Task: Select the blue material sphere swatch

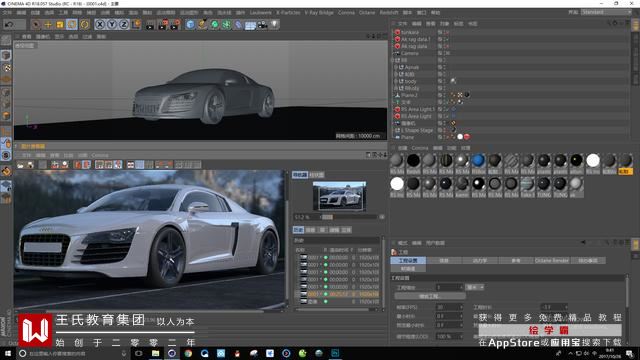Action: tap(478, 161)
